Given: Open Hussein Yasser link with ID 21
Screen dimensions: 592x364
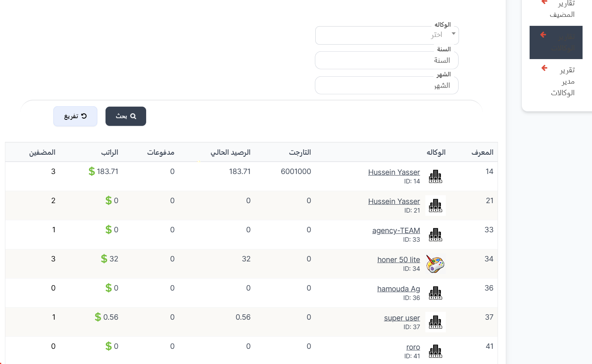Looking at the screenshot, I should click(x=394, y=201).
